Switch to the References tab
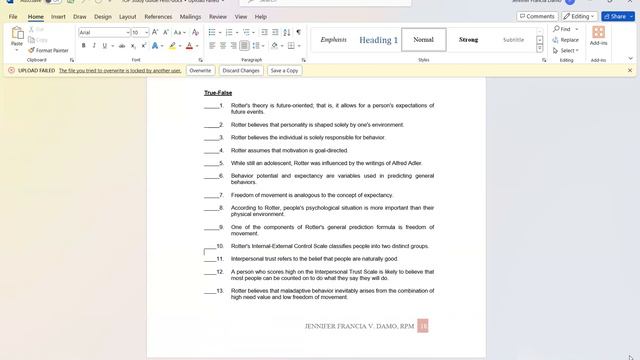 point(158,17)
